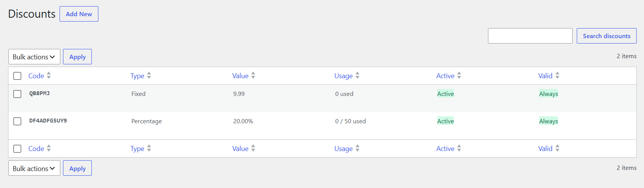Click the sort arrows next to footer Valid

(x=558, y=148)
